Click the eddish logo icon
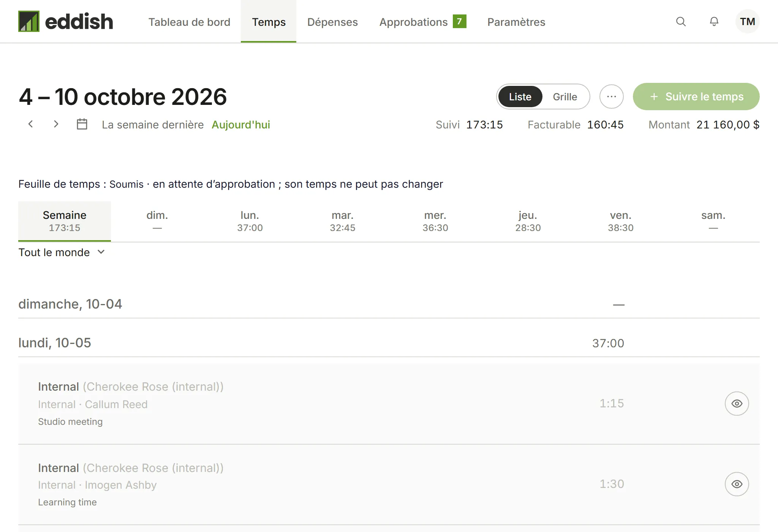 click(x=29, y=21)
